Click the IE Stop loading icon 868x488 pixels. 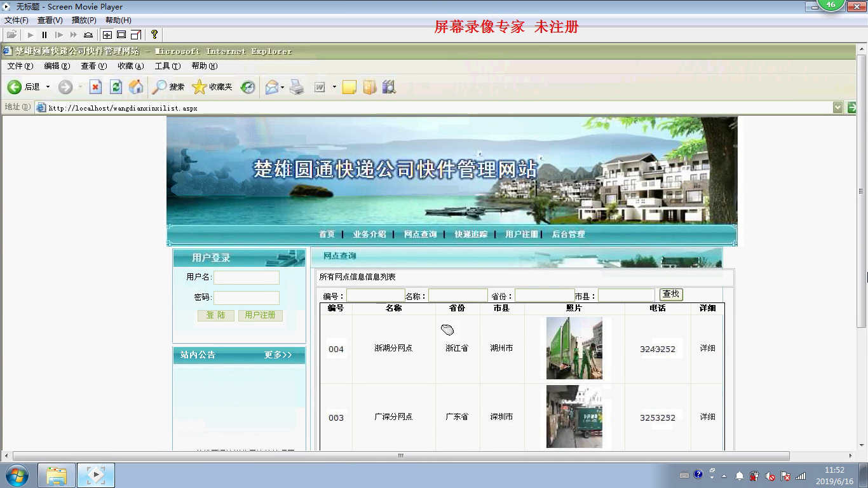tap(95, 87)
